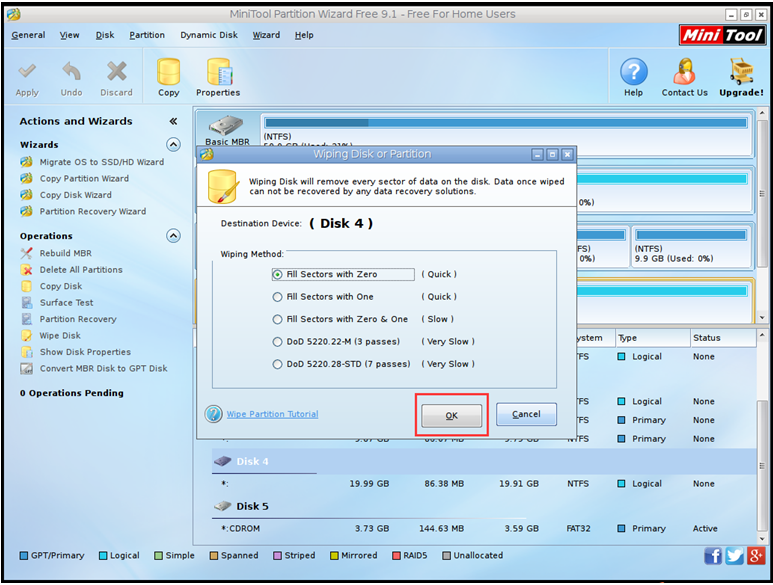Click the Contact Us icon
The height and width of the screenshot is (585, 773).
(x=684, y=72)
